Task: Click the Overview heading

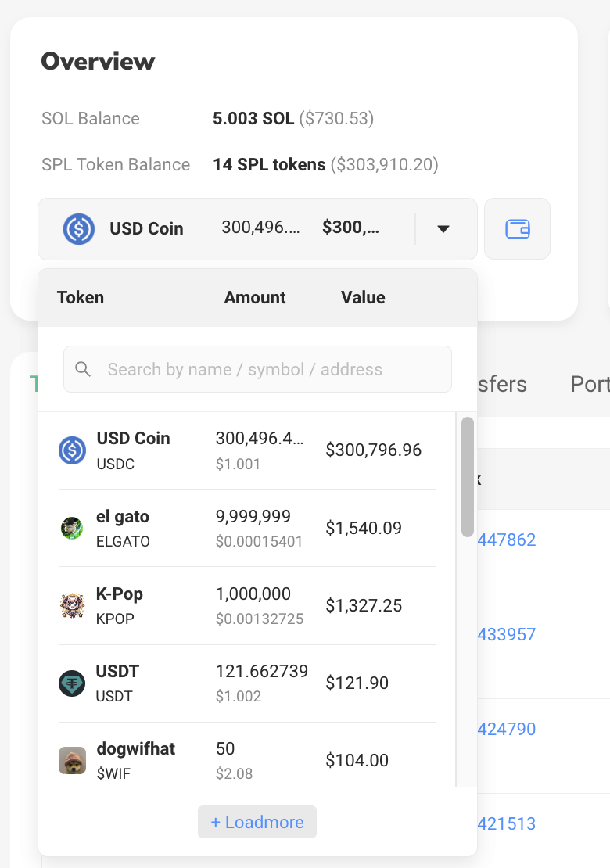Action: pyautogui.click(x=98, y=62)
